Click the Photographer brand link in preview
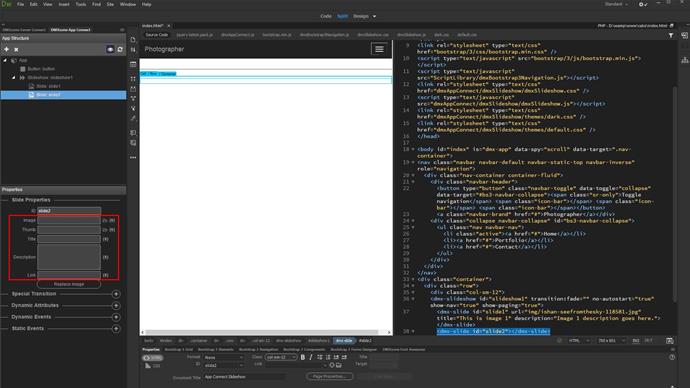 coord(164,49)
